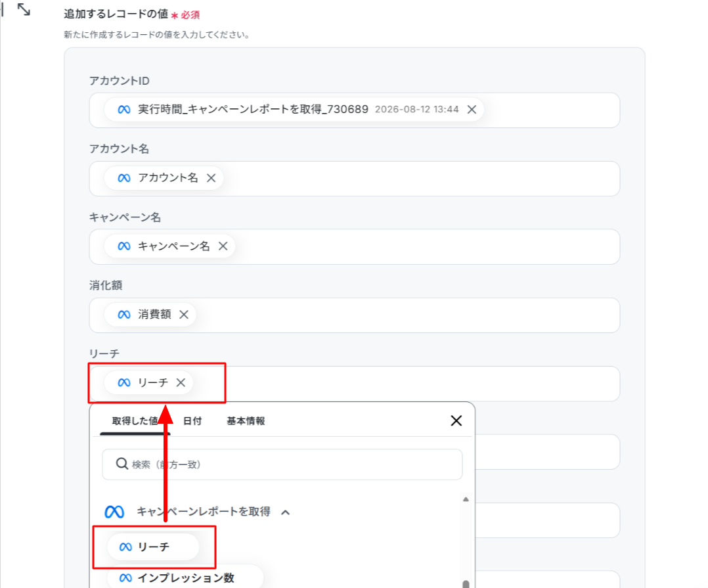This screenshot has height=588, width=708.
Task: Remove the 消費額 tag
Action: pyautogui.click(x=184, y=314)
